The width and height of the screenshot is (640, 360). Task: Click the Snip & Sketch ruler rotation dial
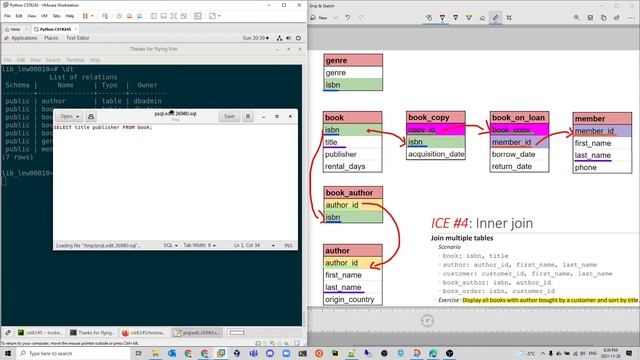click(x=427, y=321)
